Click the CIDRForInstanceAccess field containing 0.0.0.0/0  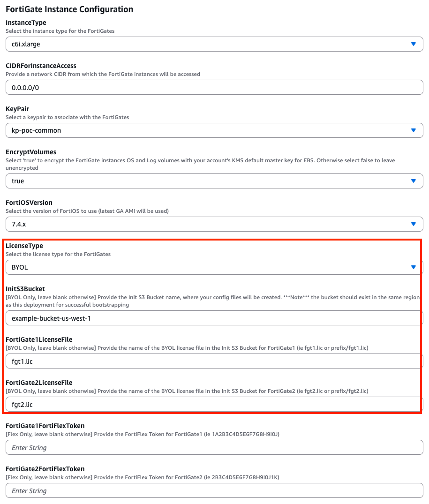tap(214, 87)
